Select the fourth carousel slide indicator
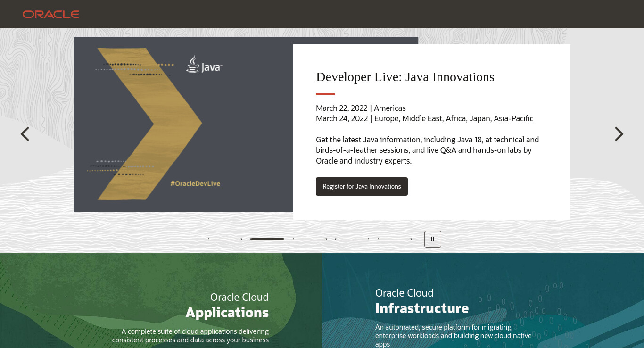This screenshot has height=348, width=644. pos(352,239)
